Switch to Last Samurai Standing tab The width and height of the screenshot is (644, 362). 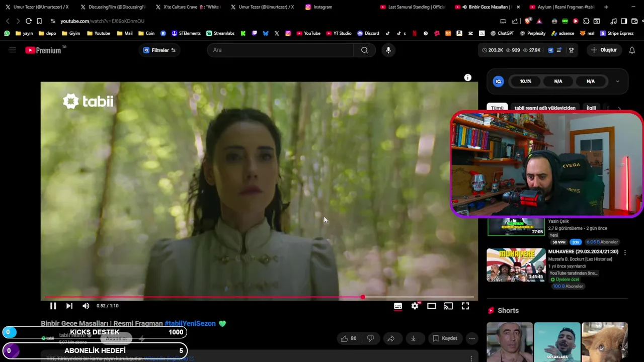413,7
